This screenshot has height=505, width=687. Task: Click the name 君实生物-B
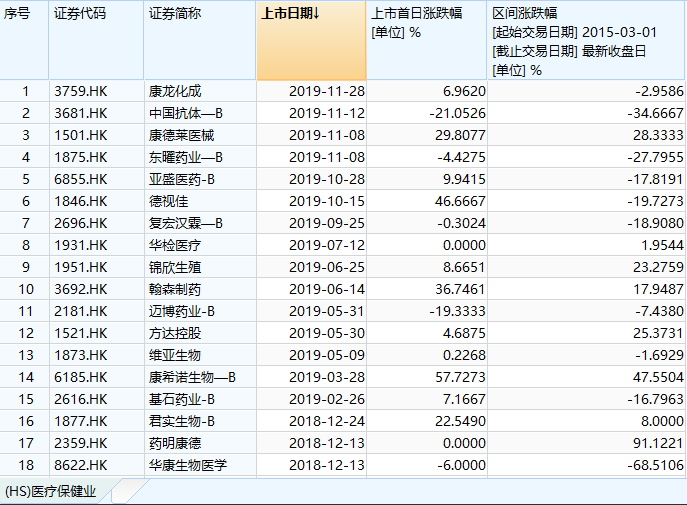click(182, 421)
